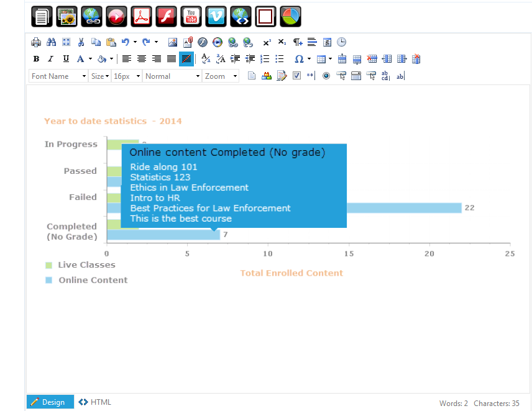532x411 pixels.
Task: Expand the Zoom dropdown
Action: pos(221,76)
